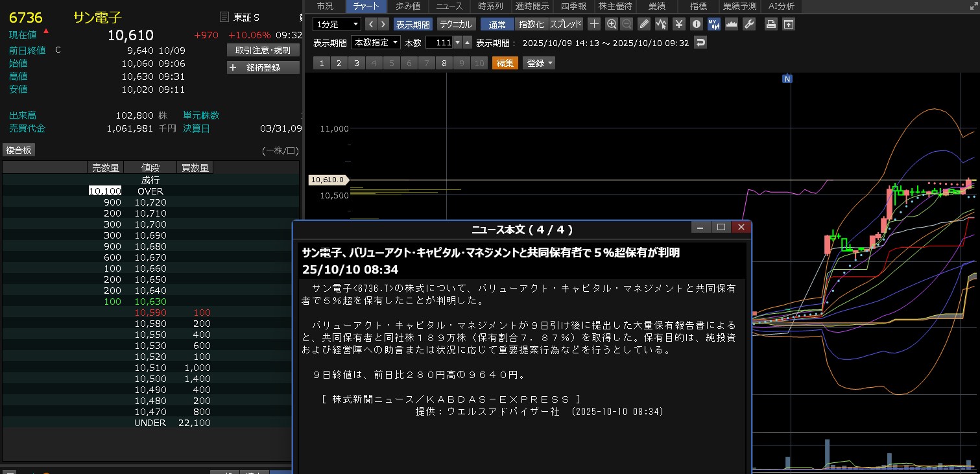Open chart settings with the wrench icon
The image size is (980, 474).
pyautogui.click(x=748, y=25)
